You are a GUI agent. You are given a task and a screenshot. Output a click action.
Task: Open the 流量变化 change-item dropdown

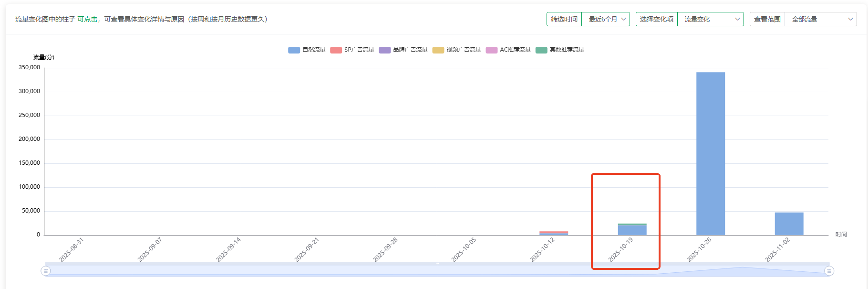tap(710, 19)
